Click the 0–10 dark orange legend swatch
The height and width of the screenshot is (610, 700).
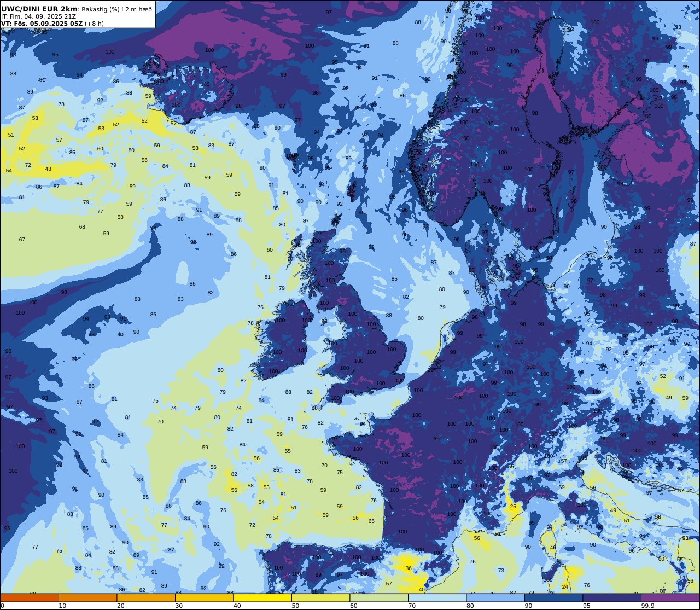(30, 597)
